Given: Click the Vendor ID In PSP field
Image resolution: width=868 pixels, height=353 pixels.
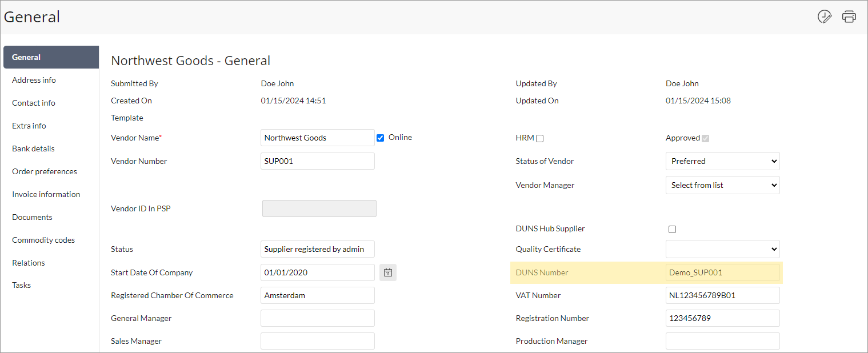Looking at the screenshot, I should click(319, 208).
